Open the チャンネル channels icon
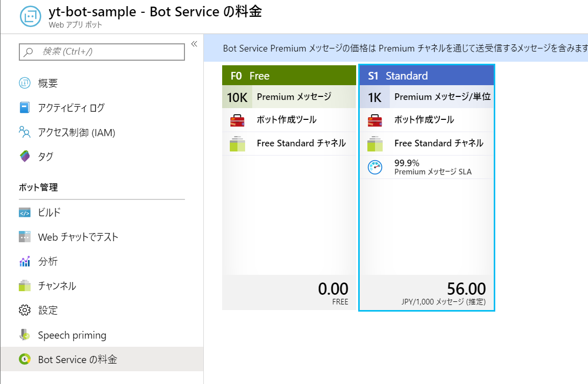The image size is (588, 384). tap(24, 286)
